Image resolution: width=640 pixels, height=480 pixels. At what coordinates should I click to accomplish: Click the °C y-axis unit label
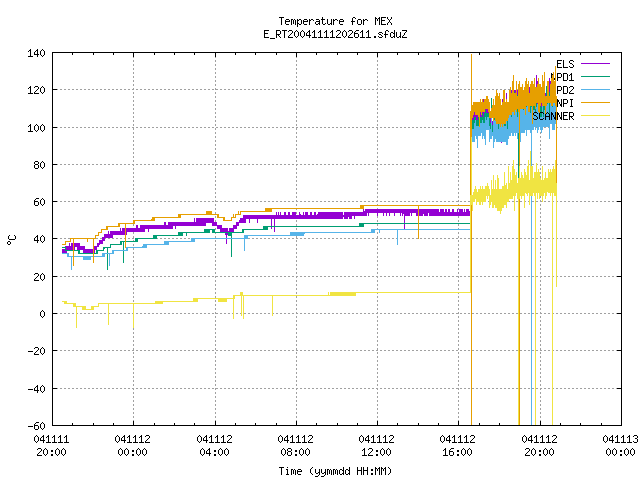pos(11,240)
